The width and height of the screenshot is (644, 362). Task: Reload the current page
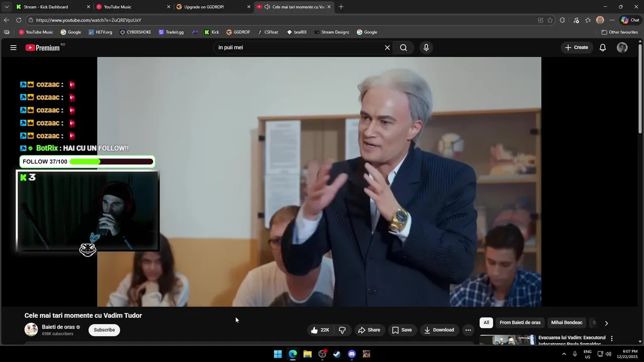tap(19, 20)
